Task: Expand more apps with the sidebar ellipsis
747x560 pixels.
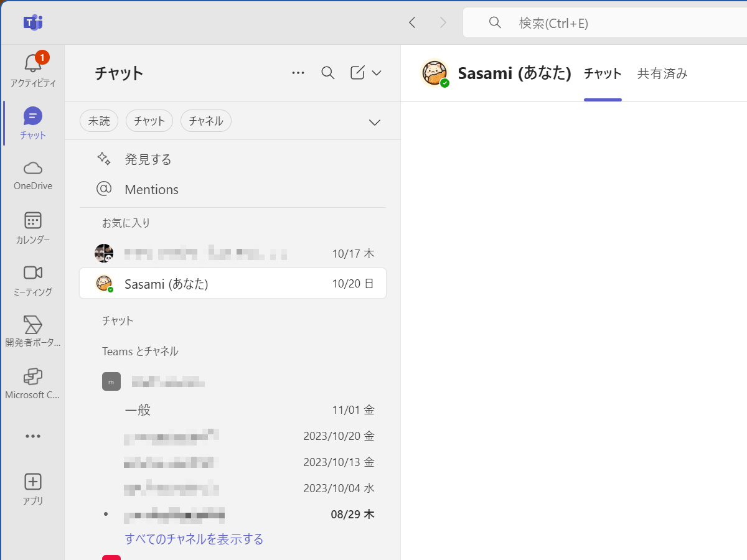Action: tap(32, 436)
